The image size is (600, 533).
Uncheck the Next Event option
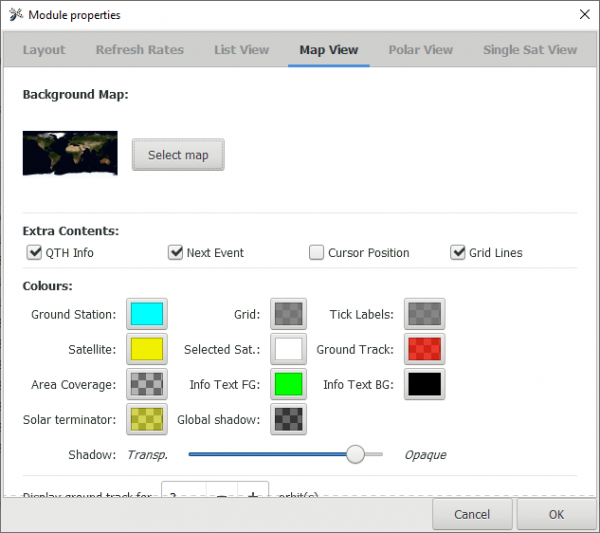(176, 253)
